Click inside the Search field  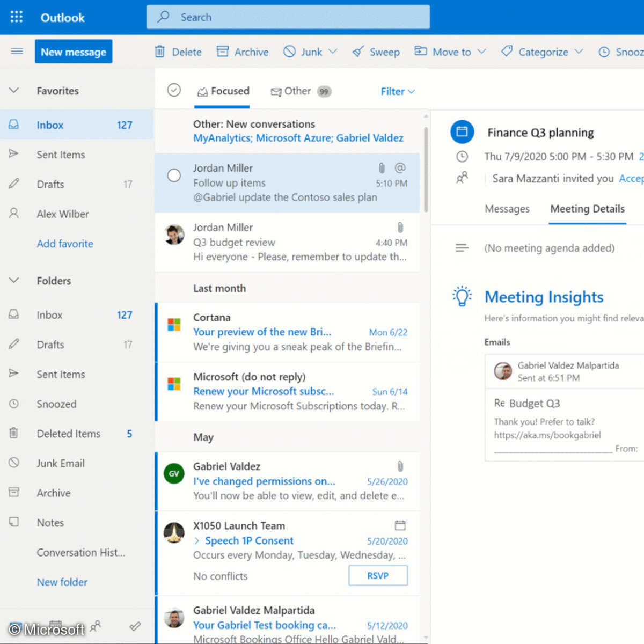coord(288,17)
